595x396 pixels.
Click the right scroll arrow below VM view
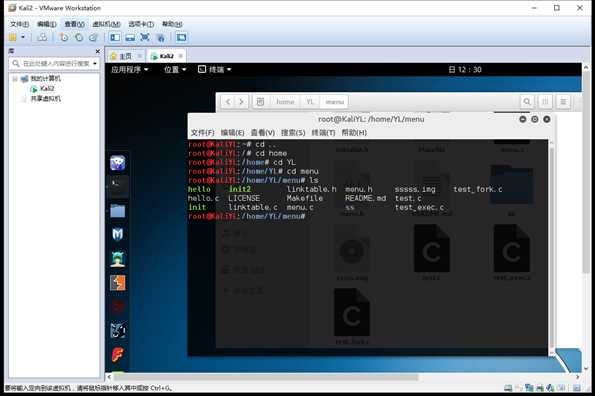577,377
